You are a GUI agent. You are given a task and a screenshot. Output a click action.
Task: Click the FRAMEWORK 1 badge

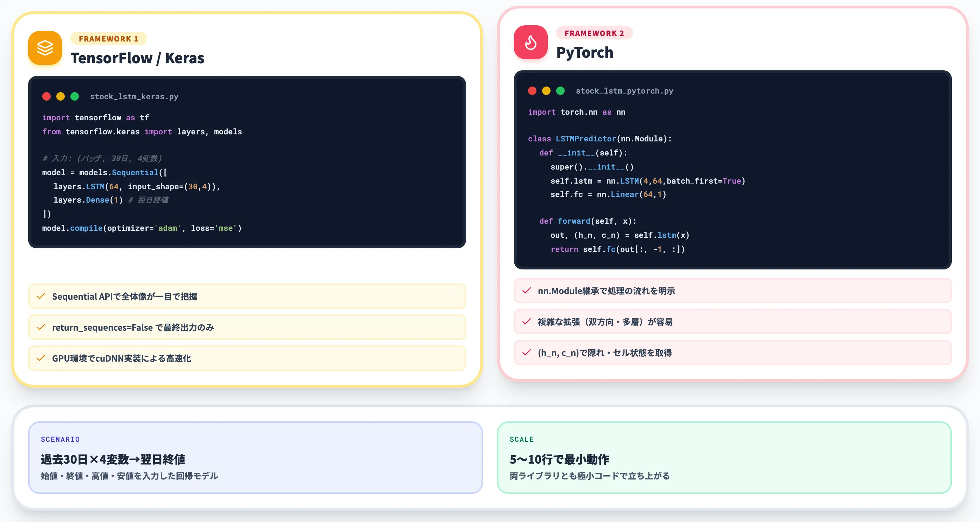109,39
